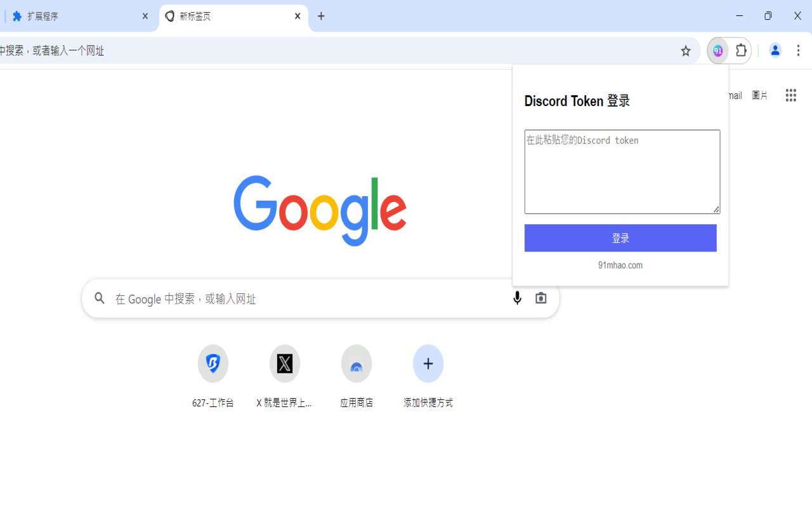The width and height of the screenshot is (812, 508).
Task: Close the 扩展程序 tab
Action: click(145, 17)
